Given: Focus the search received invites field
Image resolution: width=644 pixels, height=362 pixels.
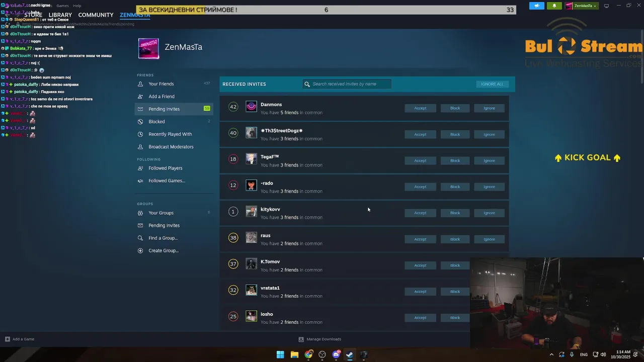Looking at the screenshot, I should pyautogui.click(x=347, y=84).
